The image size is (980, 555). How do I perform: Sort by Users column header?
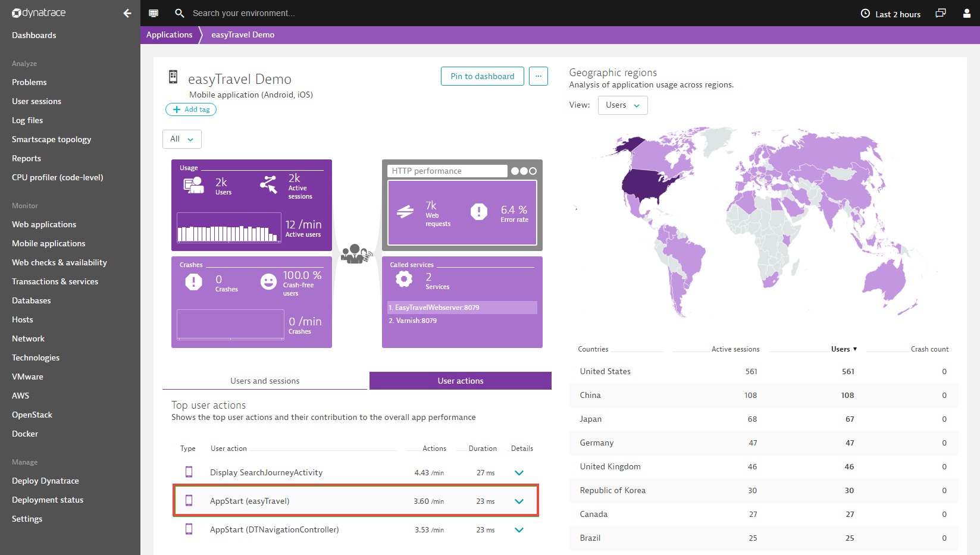(x=844, y=349)
